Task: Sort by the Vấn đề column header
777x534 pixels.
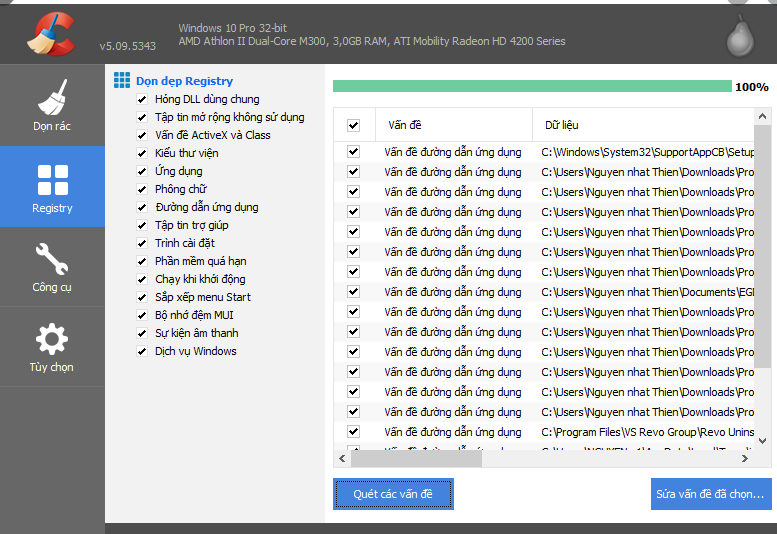Action: (453, 125)
